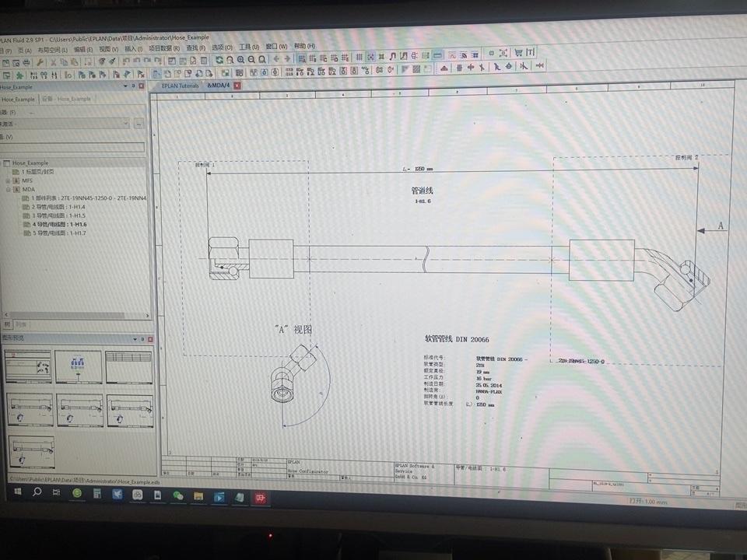Viewport: 747px width, 560px height.
Task: Click the previous page arrow icon
Action: coord(275,59)
